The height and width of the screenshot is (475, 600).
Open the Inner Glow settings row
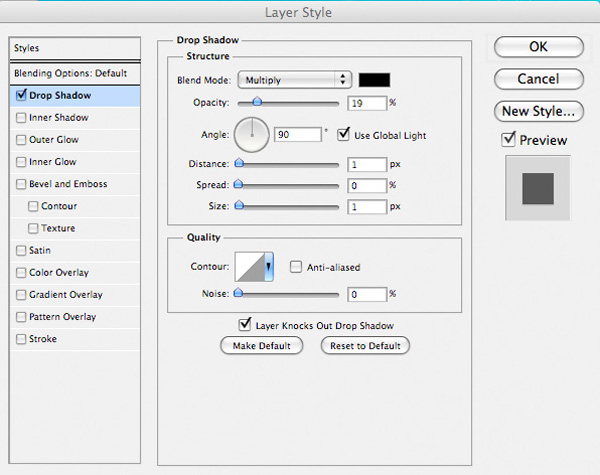(75, 162)
